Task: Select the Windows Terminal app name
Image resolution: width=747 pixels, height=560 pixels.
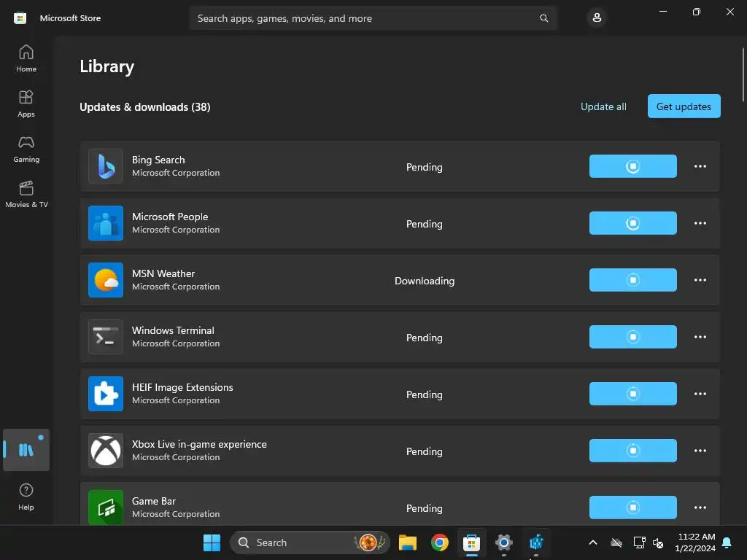Action: 173,330
